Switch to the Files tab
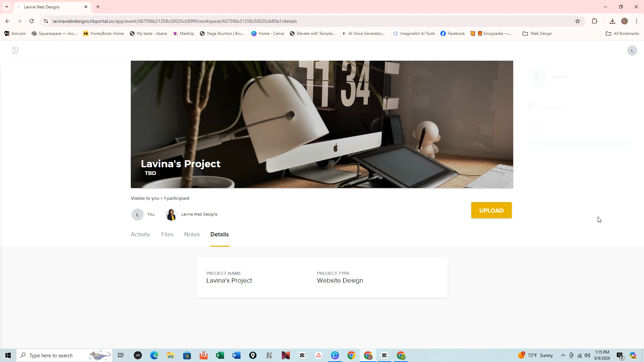 (x=167, y=234)
